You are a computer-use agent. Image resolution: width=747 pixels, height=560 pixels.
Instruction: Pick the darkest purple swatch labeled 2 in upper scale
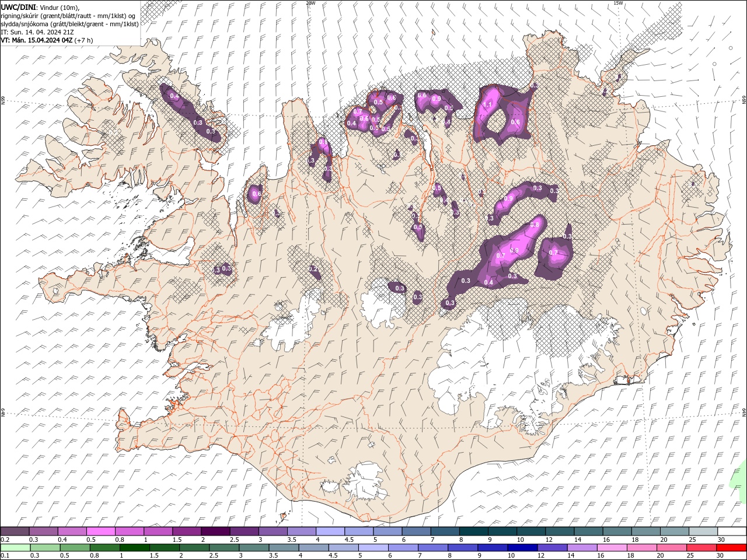tap(216, 531)
